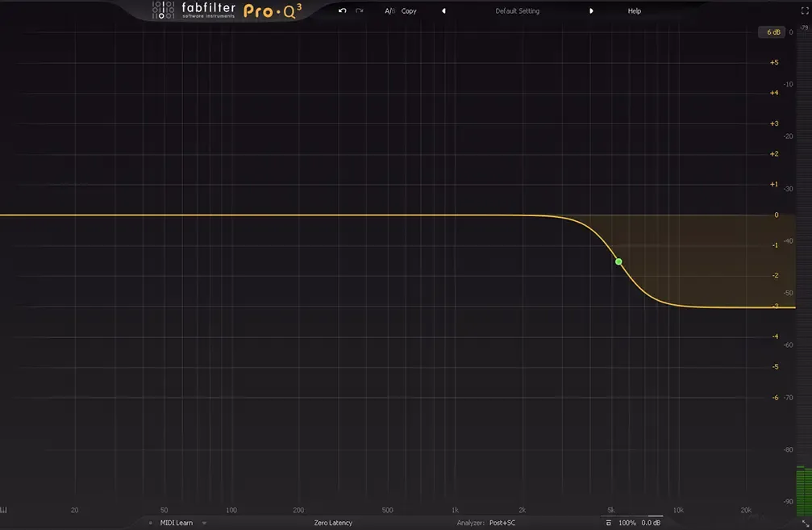Click the 5k frequency axis label
Image resolution: width=812 pixels, height=530 pixels.
coord(611,511)
